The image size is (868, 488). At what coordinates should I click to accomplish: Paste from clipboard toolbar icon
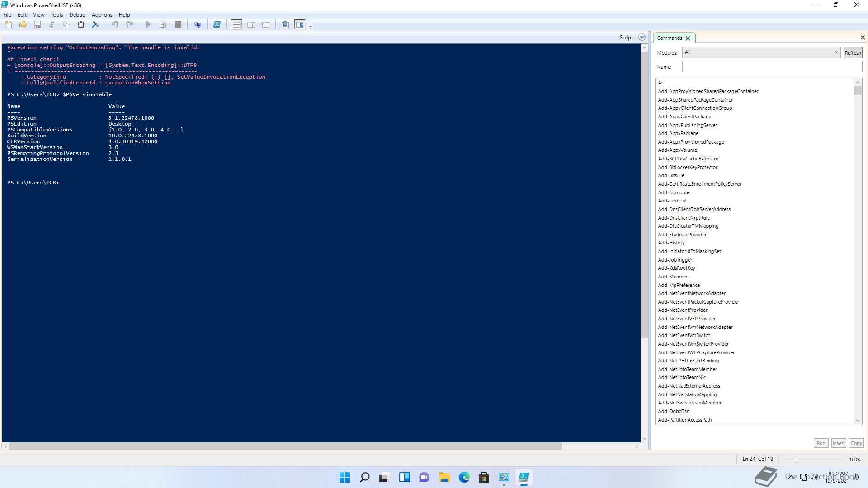tap(81, 25)
